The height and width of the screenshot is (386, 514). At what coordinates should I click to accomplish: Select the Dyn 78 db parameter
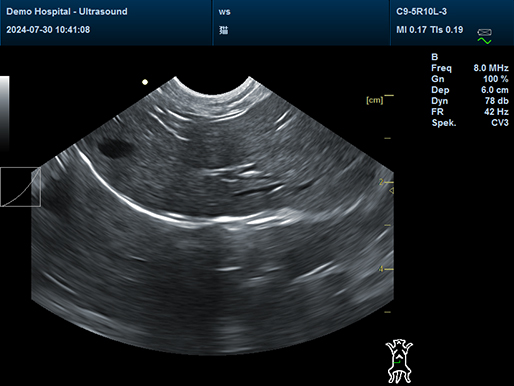click(470, 101)
